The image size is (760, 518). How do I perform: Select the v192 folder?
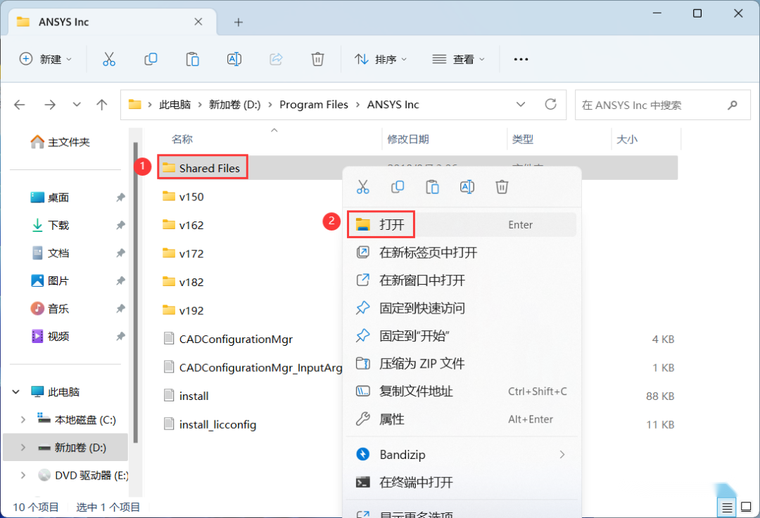183,311
